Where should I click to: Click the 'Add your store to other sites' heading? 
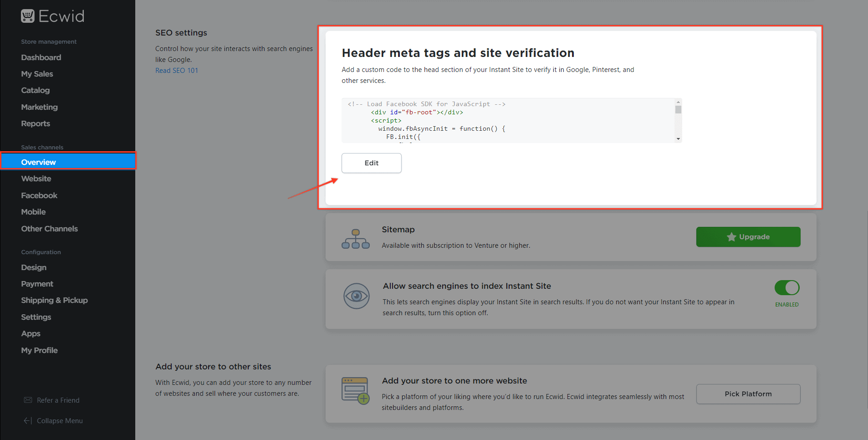tap(213, 367)
